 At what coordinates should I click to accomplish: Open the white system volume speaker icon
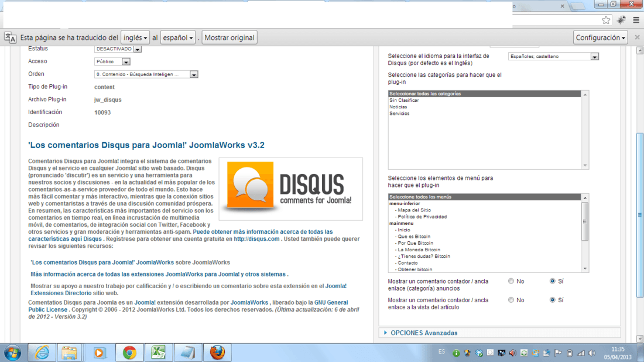pyautogui.click(x=592, y=353)
